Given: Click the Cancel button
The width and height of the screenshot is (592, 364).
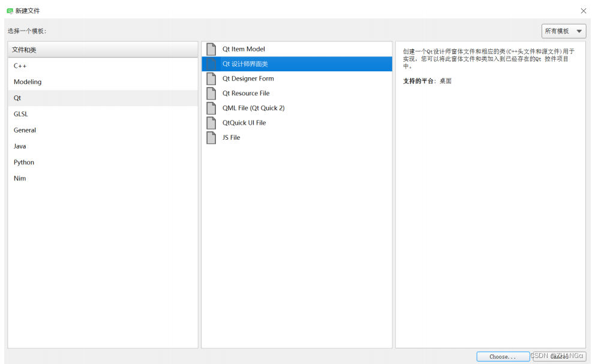Looking at the screenshot, I should coord(559,356).
